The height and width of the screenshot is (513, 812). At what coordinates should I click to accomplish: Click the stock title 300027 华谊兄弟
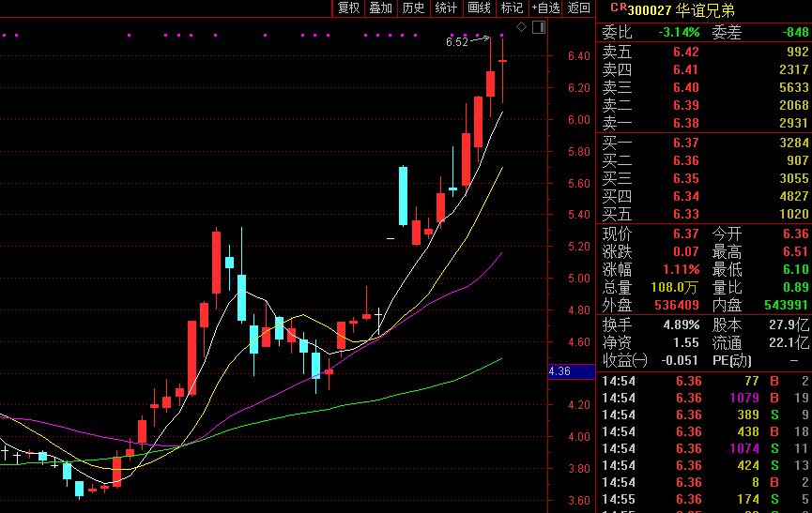681,9
